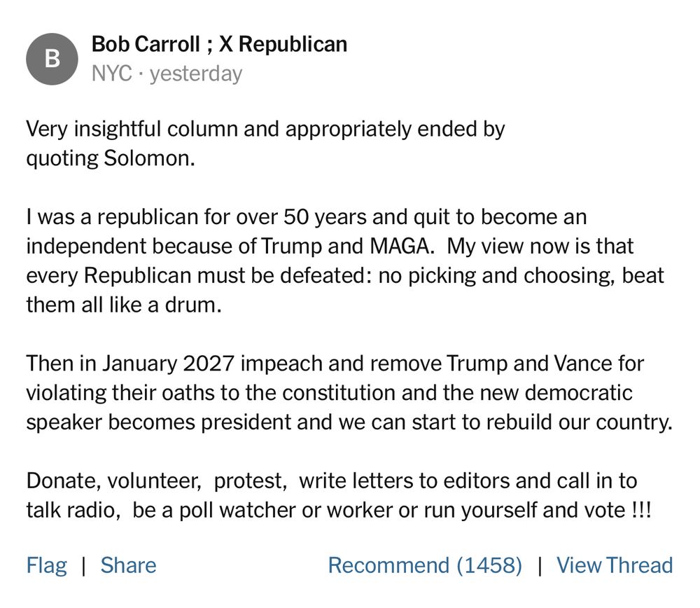This screenshot has height=608, width=700.
Task: Click the line starting "talk radio, be a poll watcher"
Action: 338,510
